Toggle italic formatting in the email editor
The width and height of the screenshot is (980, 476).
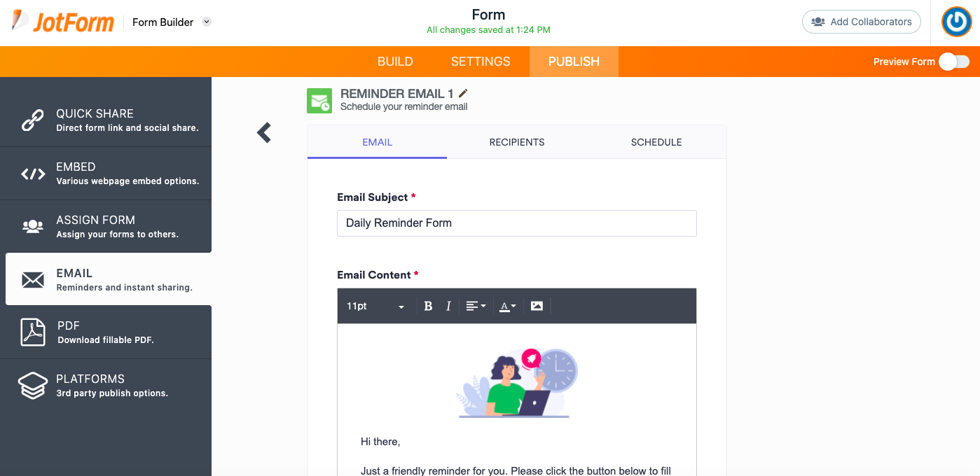pyautogui.click(x=448, y=305)
